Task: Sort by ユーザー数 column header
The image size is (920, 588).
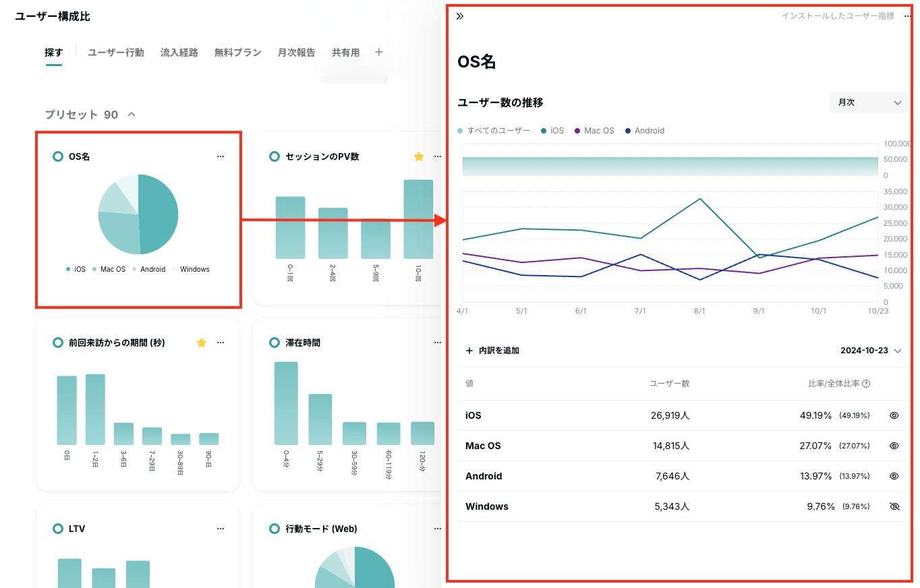Action: 669,384
